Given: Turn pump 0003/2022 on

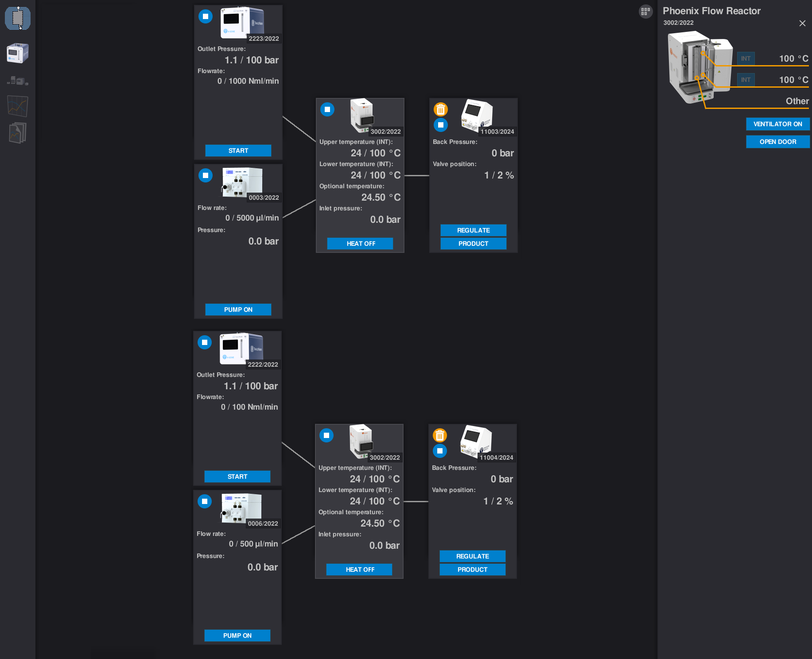Looking at the screenshot, I should pyautogui.click(x=238, y=310).
